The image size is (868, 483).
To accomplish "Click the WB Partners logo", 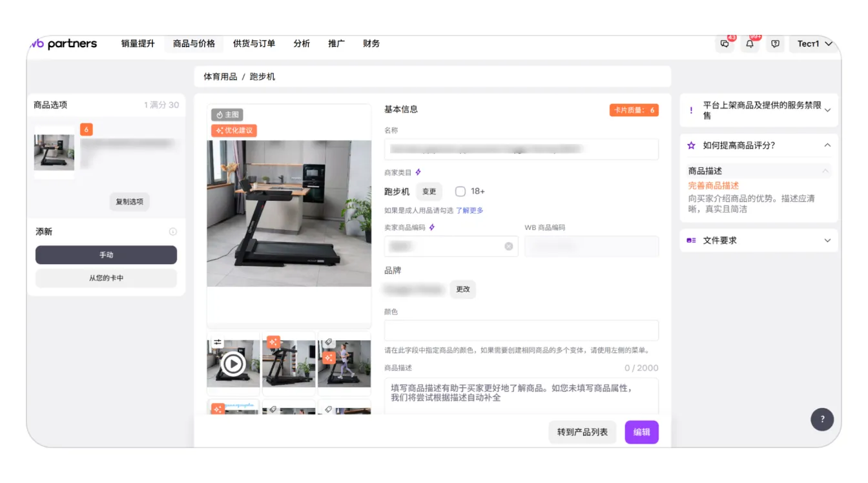I will pos(63,44).
